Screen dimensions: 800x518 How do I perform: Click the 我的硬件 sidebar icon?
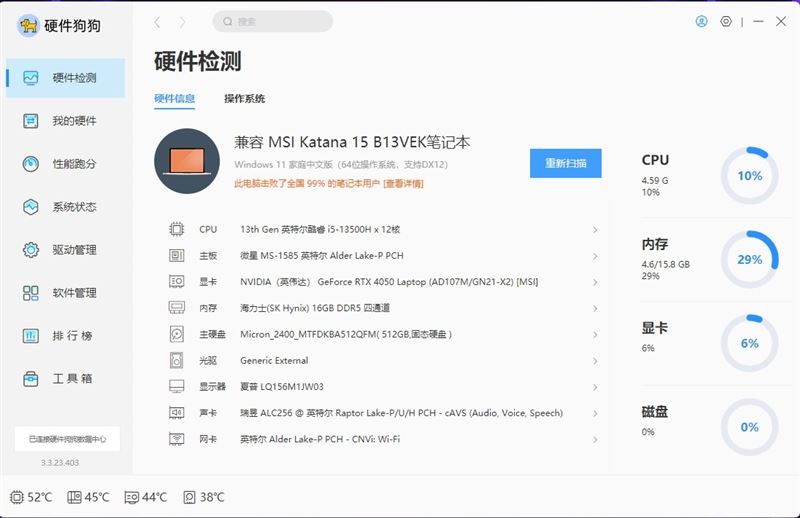point(31,121)
